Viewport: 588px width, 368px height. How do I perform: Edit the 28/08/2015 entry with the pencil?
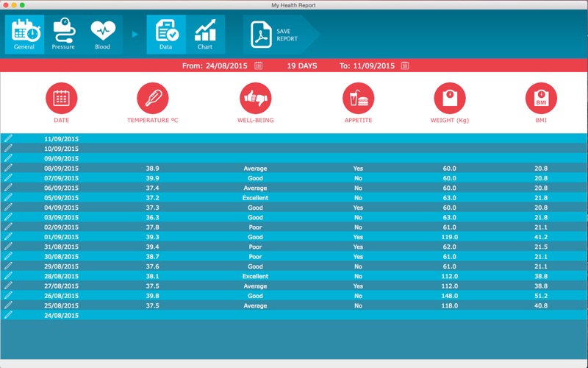(8, 275)
